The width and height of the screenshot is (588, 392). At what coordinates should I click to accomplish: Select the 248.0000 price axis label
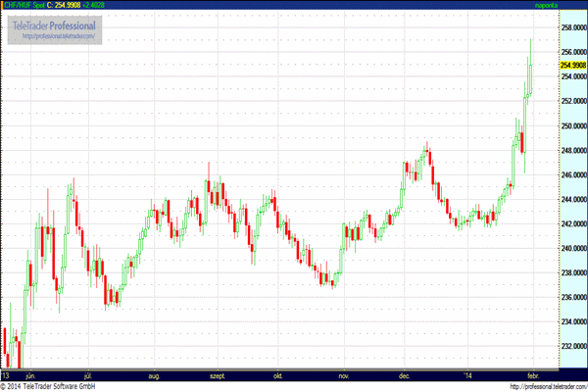coord(574,150)
